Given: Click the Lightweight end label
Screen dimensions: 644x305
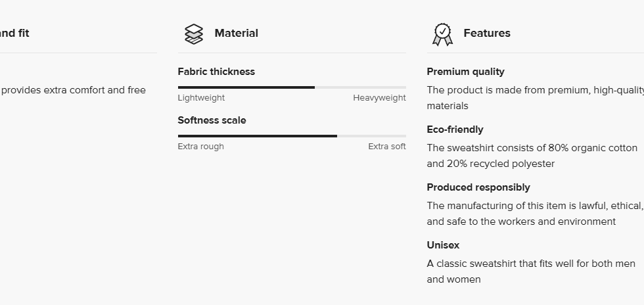Looking at the screenshot, I should tap(201, 98).
